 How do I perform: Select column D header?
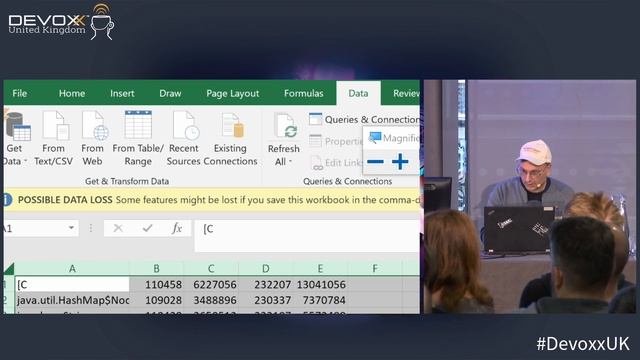click(266, 269)
